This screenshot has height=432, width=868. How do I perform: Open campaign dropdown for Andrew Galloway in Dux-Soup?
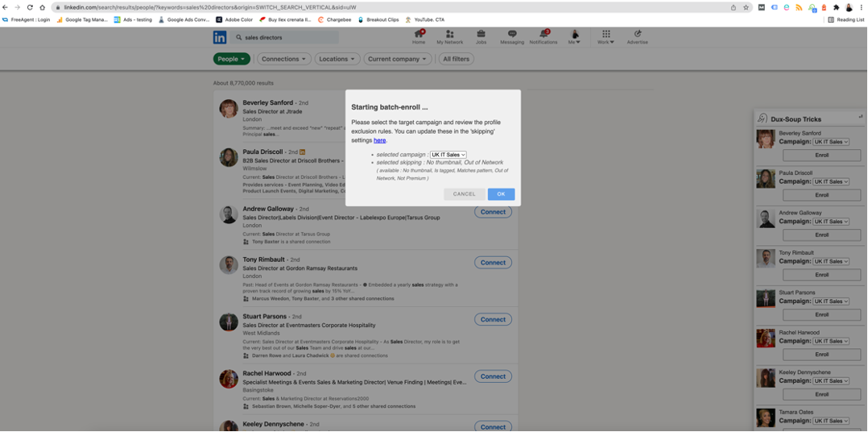(830, 222)
